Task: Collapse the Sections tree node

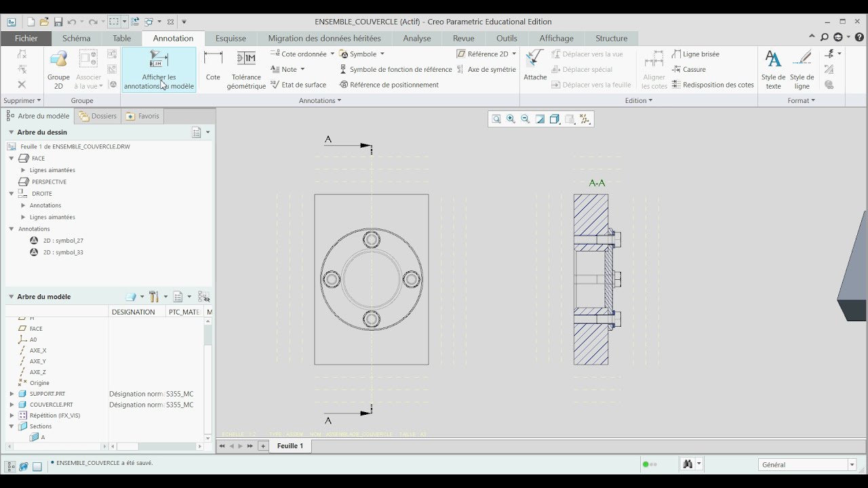Action: pos(12,426)
